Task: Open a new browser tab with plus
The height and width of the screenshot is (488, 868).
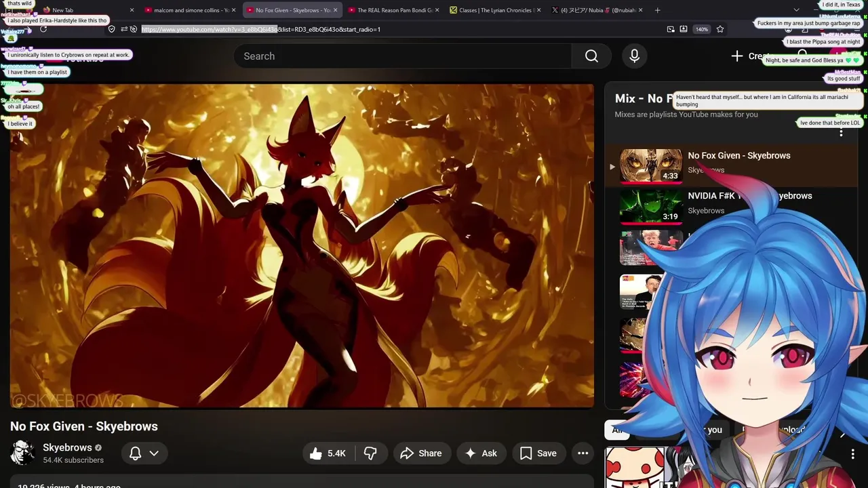Action: point(658,10)
